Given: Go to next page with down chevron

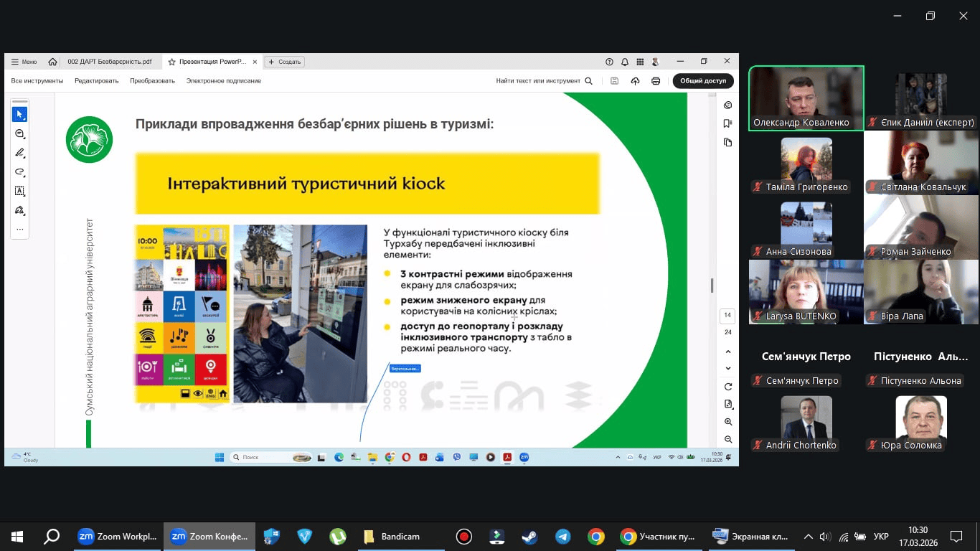Looking at the screenshot, I should 727,368.
